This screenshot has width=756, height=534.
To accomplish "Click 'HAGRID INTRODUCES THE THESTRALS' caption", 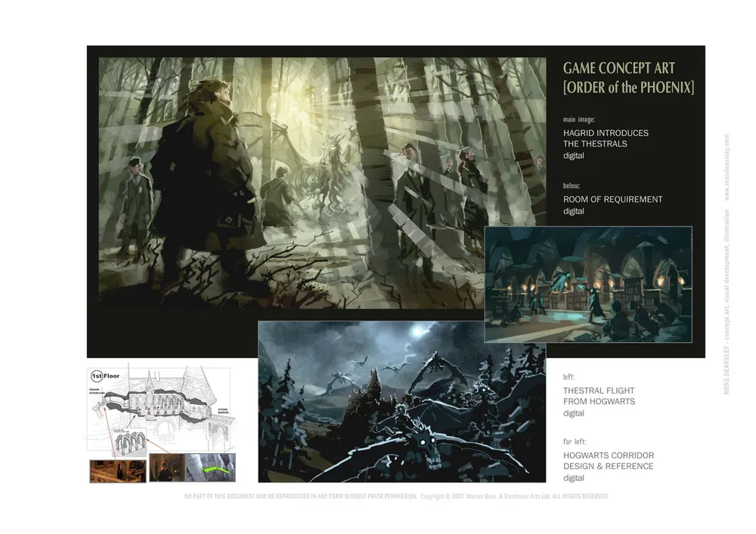I will coord(606,138).
